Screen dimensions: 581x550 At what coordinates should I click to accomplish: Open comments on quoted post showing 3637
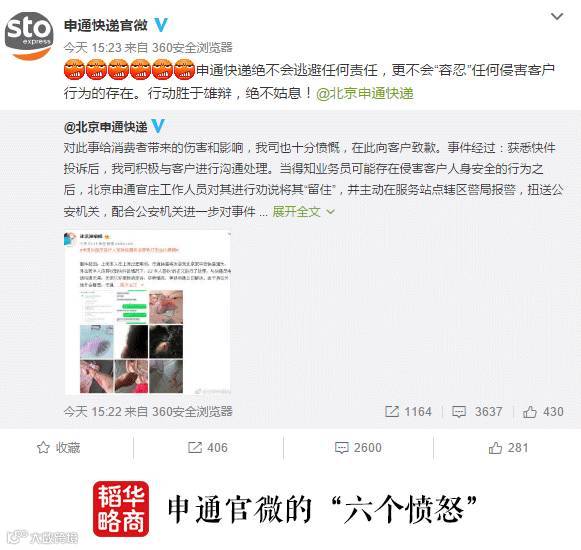point(477,411)
